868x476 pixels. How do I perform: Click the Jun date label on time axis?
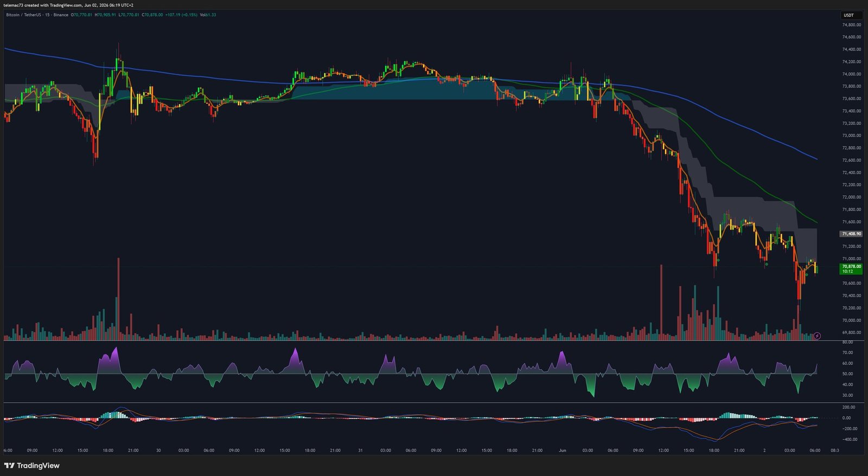pyautogui.click(x=563, y=451)
